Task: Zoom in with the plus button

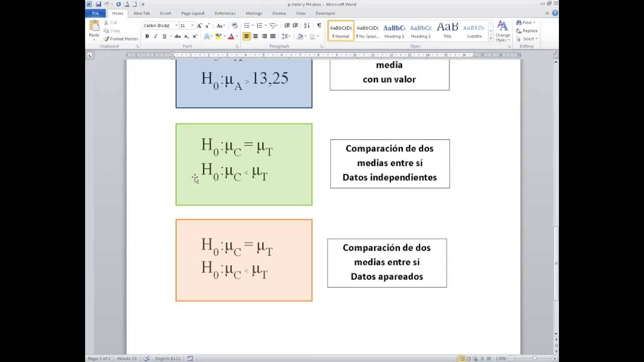Action: [554, 358]
